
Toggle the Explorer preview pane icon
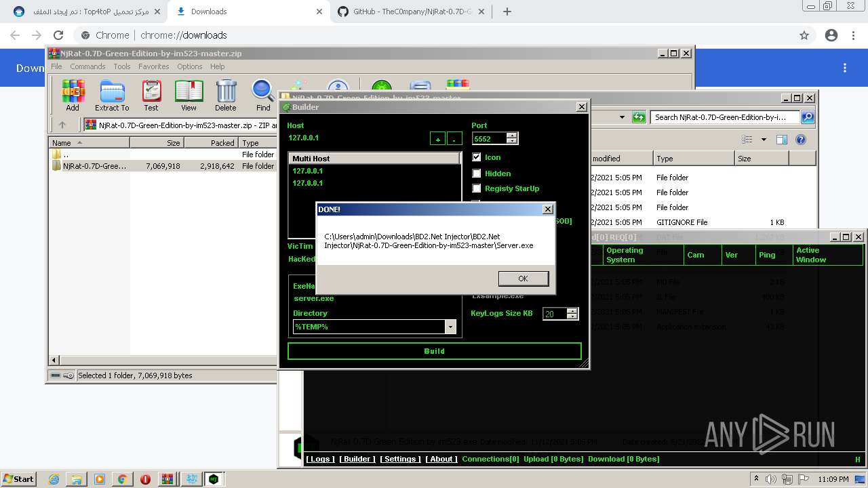[781, 140]
